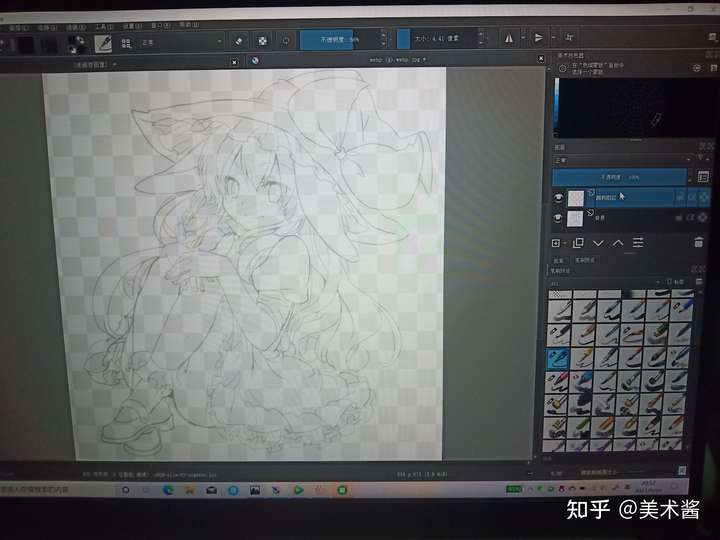Toggle vertical mirror tool
This screenshot has height=540, width=720.
(x=539, y=38)
